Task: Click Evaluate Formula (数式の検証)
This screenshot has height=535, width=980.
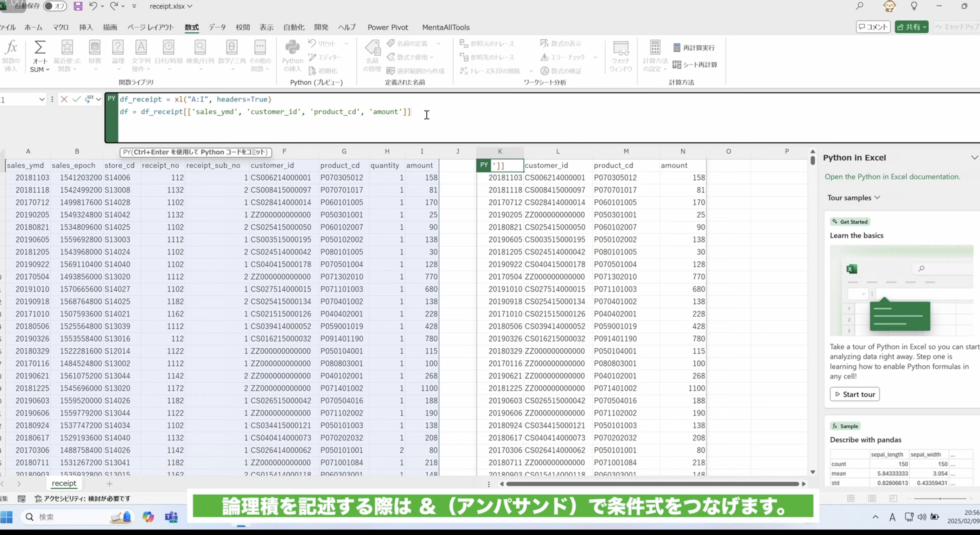Action: (561, 71)
